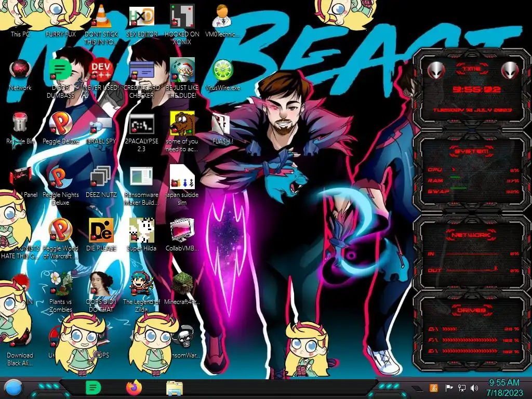Launch Firefox from the taskbar
The image size is (532, 399).
coord(134,388)
